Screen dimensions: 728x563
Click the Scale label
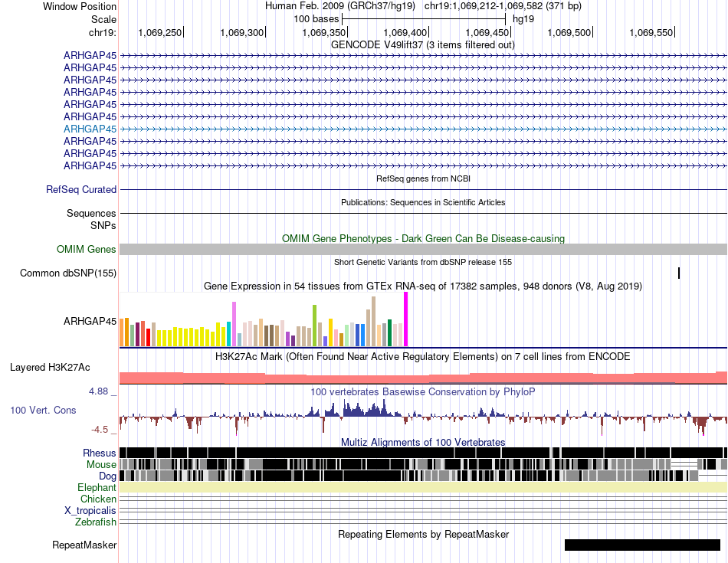(103, 19)
